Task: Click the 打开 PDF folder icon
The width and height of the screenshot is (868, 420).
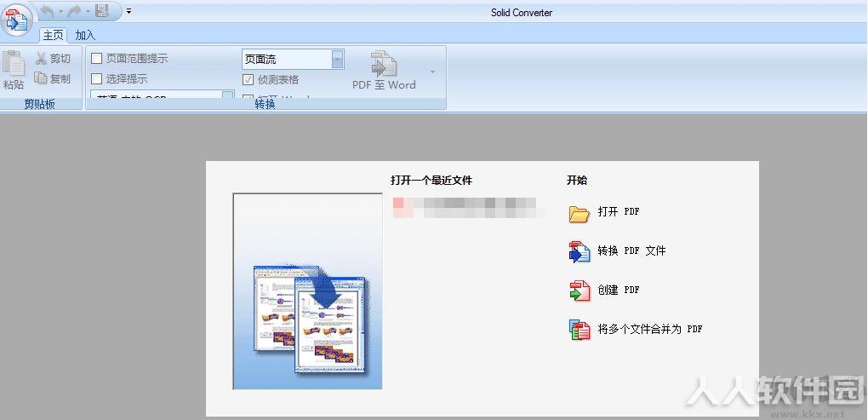Action: [580, 213]
